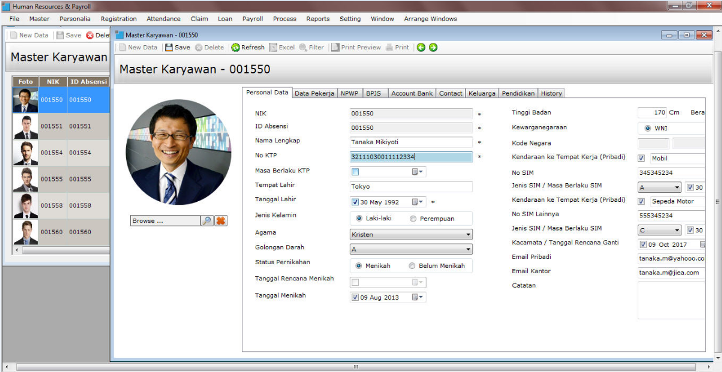722x372 pixels.
Task: Switch to Pendidikan tab
Action: (x=518, y=93)
